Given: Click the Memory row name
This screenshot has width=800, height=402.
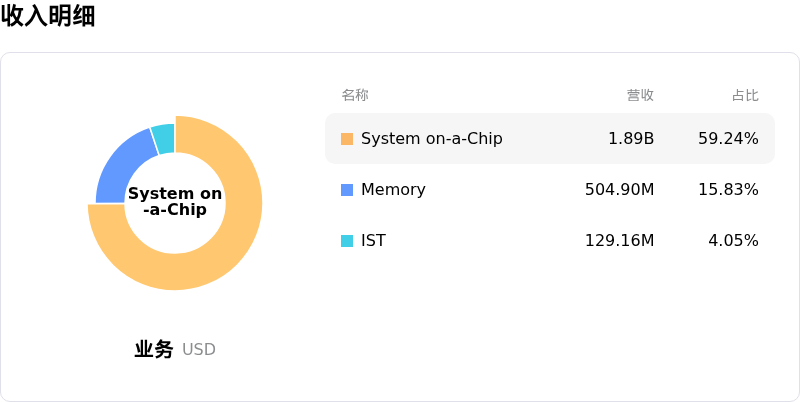Looking at the screenshot, I should [393, 190].
